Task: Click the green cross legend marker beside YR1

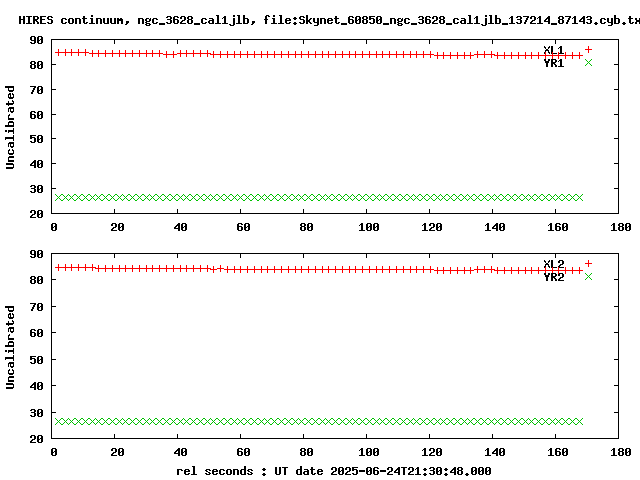Action: coord(588,62)
